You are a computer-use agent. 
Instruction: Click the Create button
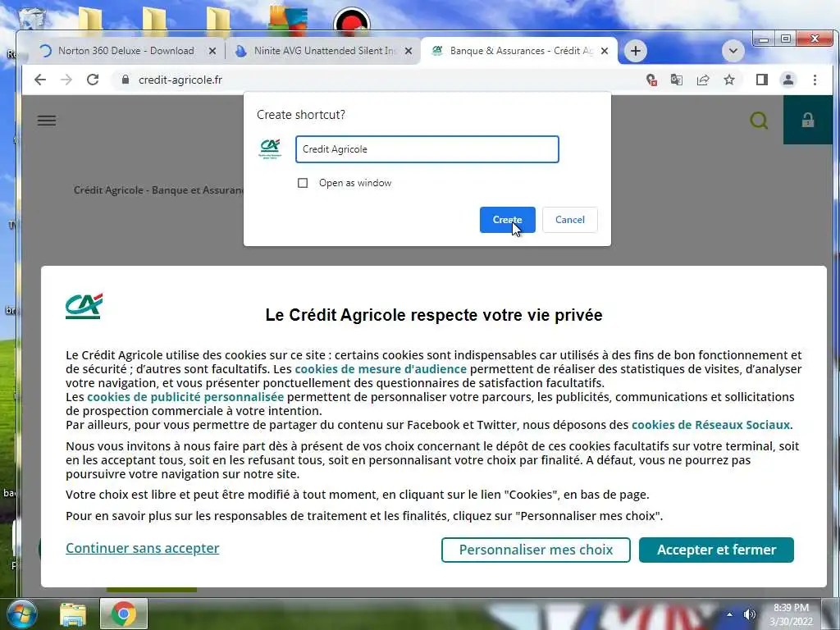tap(507, 220)
